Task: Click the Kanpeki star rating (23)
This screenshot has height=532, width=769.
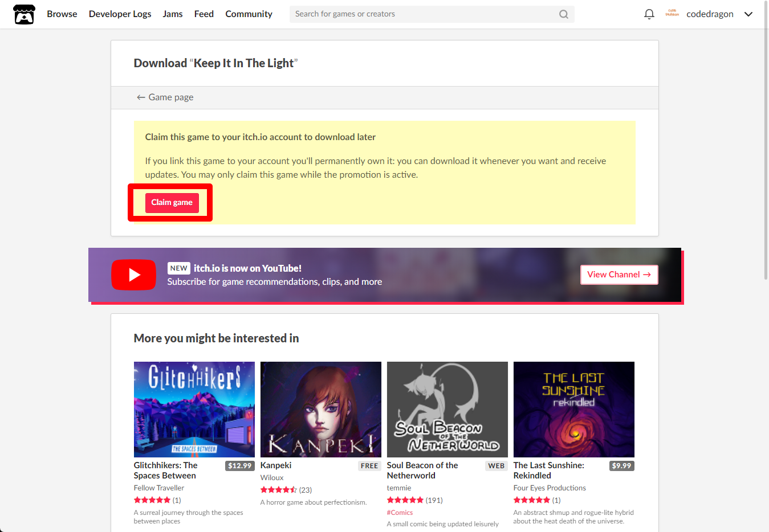Action: (286, 490)
